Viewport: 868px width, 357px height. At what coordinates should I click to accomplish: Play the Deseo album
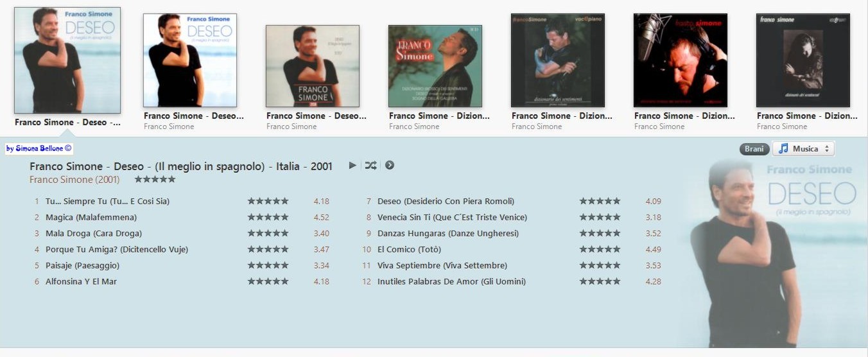click(x=352, y=166)
